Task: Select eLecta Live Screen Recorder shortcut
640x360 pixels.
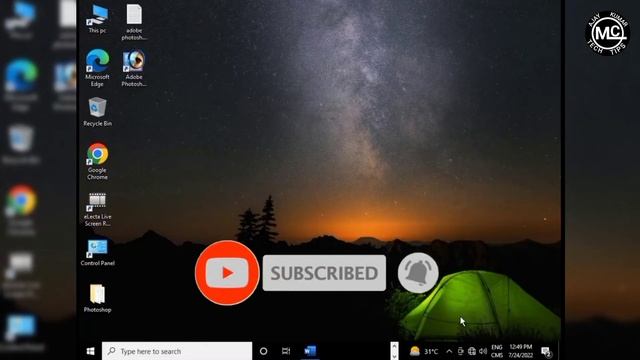Action: (97, 209)
